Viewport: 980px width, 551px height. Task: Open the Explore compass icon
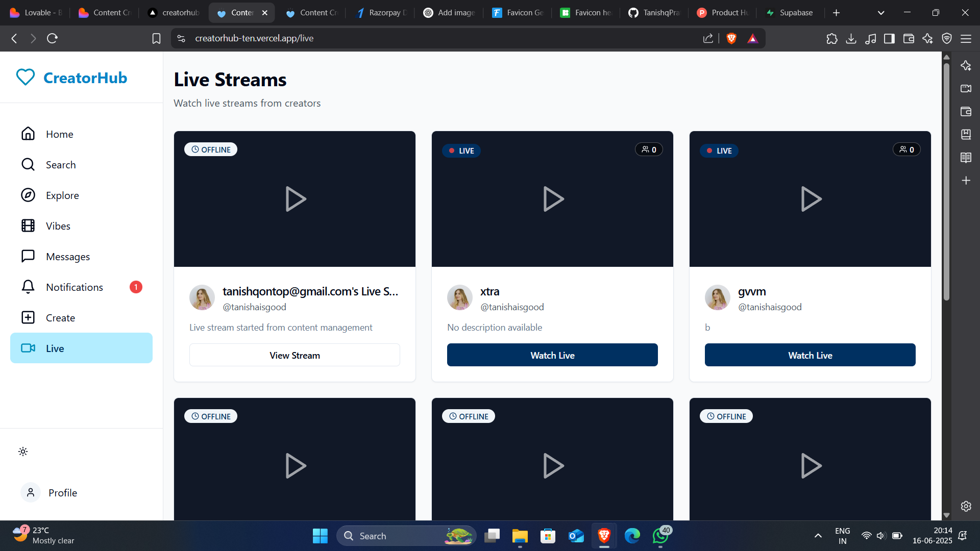28,195
